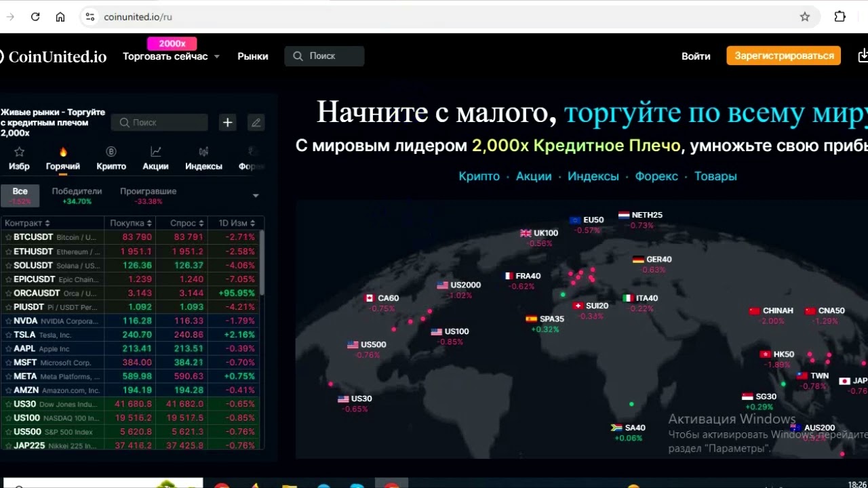
Task: Sort table by Контракт column
Action: click(x=27, y=223)
